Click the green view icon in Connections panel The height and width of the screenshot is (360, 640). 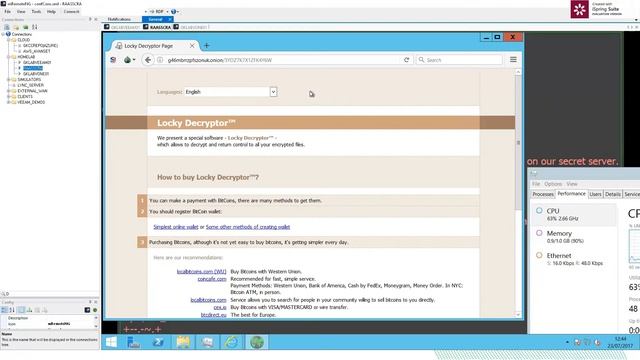click(x=25, y=27)
